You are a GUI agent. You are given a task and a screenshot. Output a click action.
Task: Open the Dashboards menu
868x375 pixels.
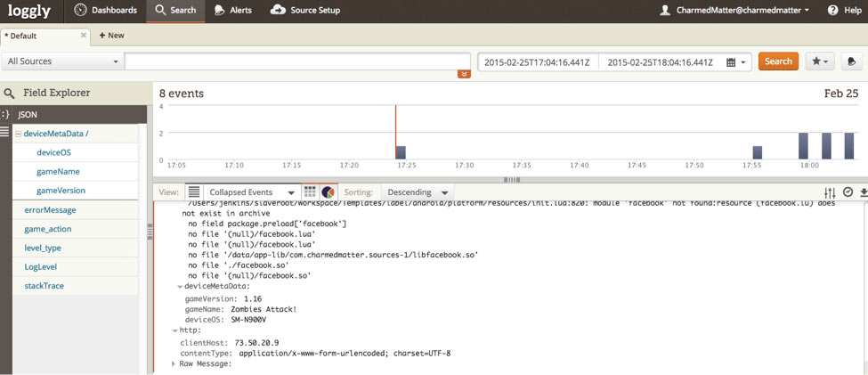[106, 10]
